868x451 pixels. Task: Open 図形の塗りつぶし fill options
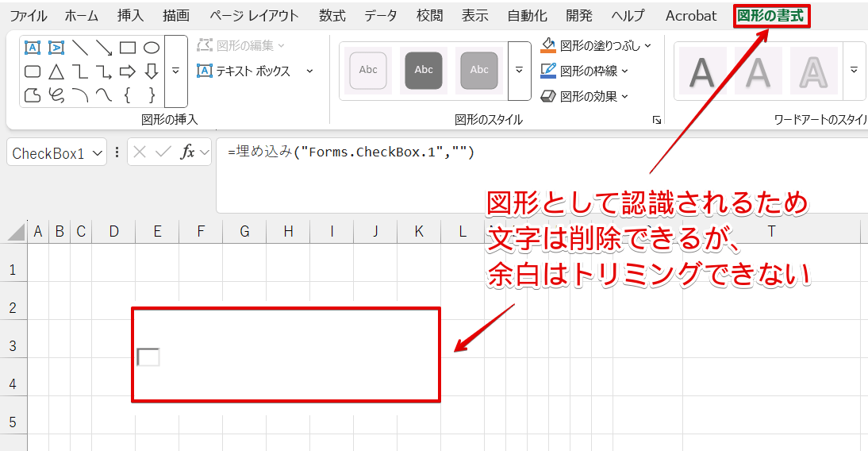point(596,45)
